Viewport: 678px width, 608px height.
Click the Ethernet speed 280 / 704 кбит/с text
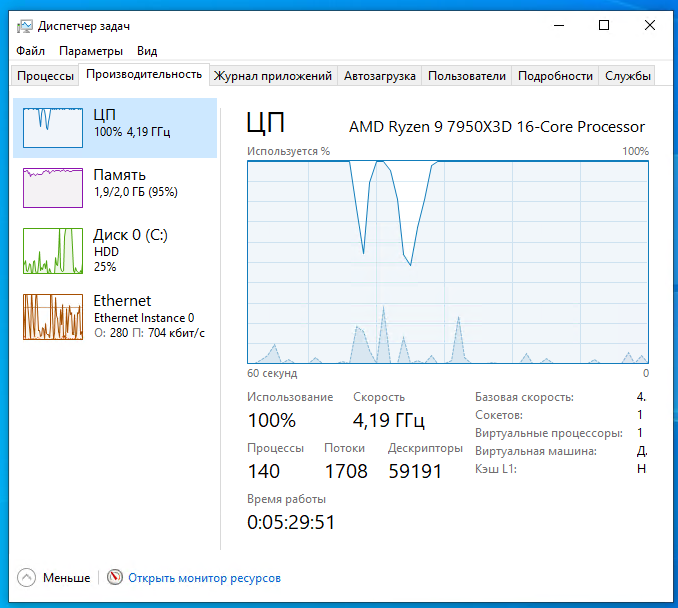(x=149, y=333)
